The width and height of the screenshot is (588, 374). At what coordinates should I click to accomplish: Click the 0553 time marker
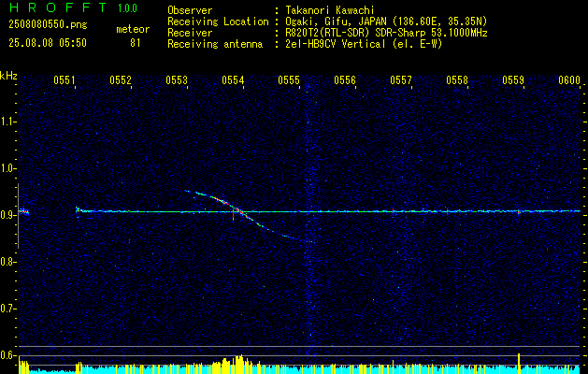[177, 79]
